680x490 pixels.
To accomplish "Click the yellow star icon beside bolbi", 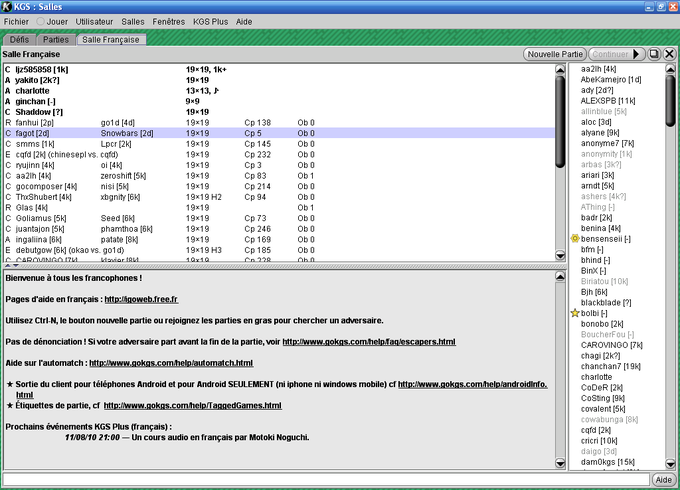I will (x=575, y=313).
